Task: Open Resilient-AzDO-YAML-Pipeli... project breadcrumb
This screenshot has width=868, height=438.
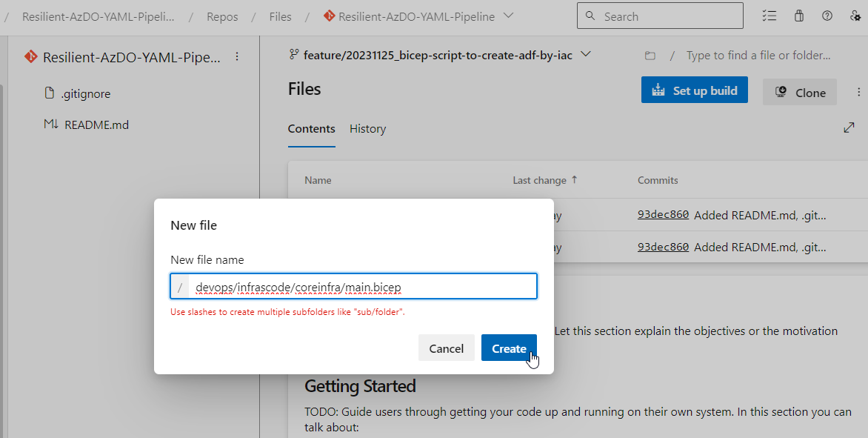Action: [x=98, y=16]
